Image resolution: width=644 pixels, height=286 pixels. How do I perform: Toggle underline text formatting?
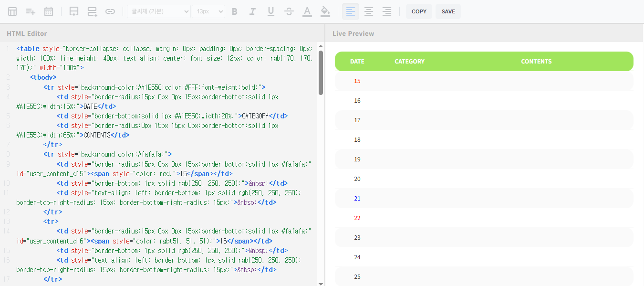click(x=271, y=11)
